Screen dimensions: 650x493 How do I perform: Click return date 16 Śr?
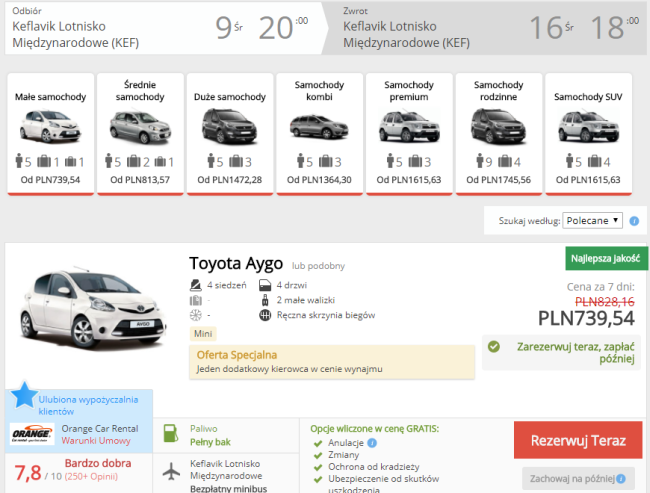pyautogui.click(x=552, y=28)
